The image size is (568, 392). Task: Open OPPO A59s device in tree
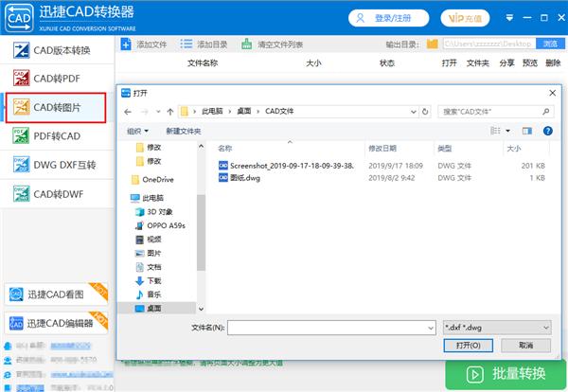pyautogui.click(x=160, y=225)
